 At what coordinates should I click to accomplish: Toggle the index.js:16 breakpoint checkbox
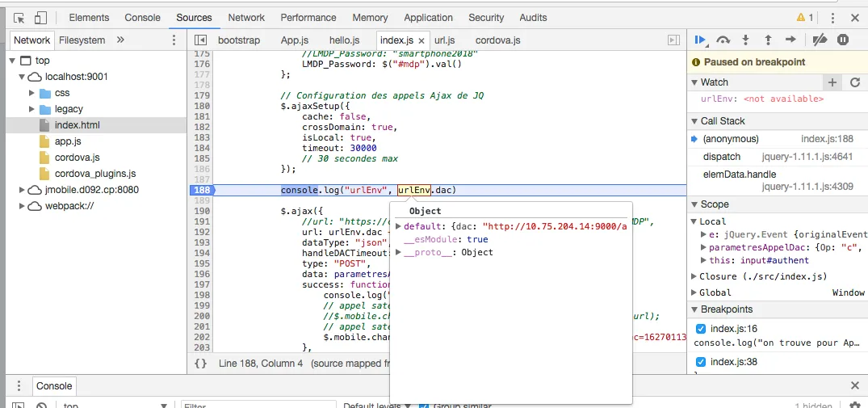[701, 329]
